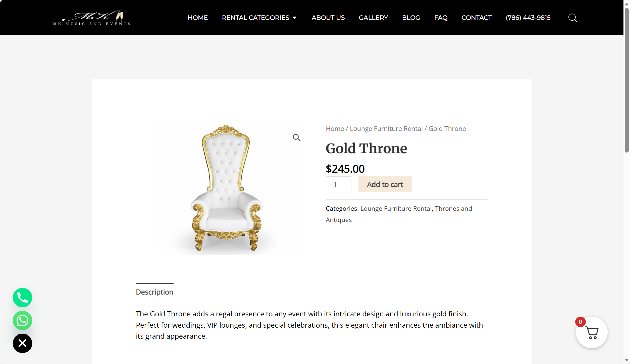This screenshot has width=630, height=364.
Task: Select the Description tab
Action: [x=154, y=292]
